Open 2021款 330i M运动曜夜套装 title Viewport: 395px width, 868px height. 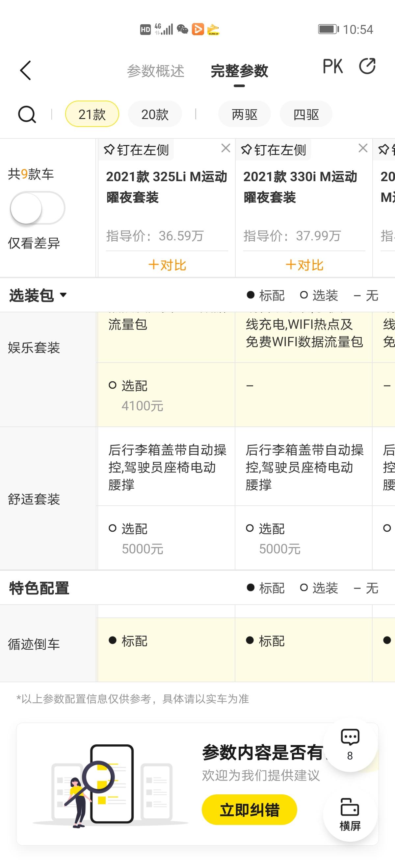(x=300, y=187)
